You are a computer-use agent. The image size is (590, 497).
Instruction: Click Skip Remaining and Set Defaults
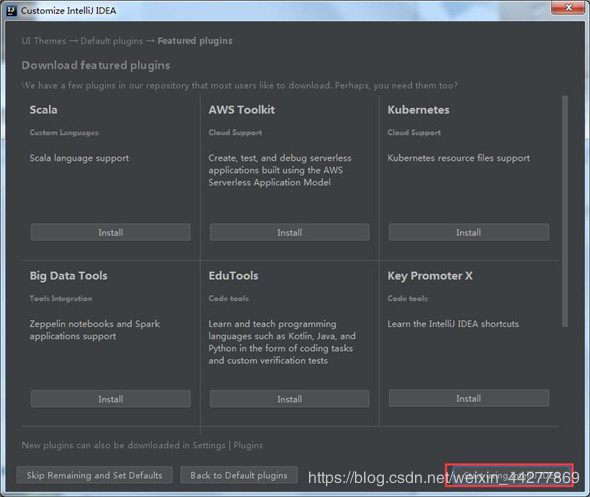(94, 475)
